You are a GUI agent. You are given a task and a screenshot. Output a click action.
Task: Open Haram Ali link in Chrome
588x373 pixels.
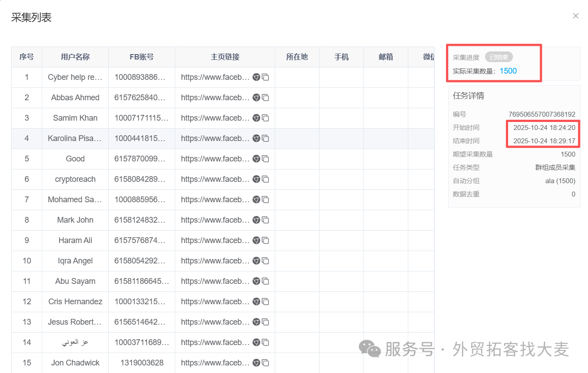pyautogui.click(x=256, y=240)
